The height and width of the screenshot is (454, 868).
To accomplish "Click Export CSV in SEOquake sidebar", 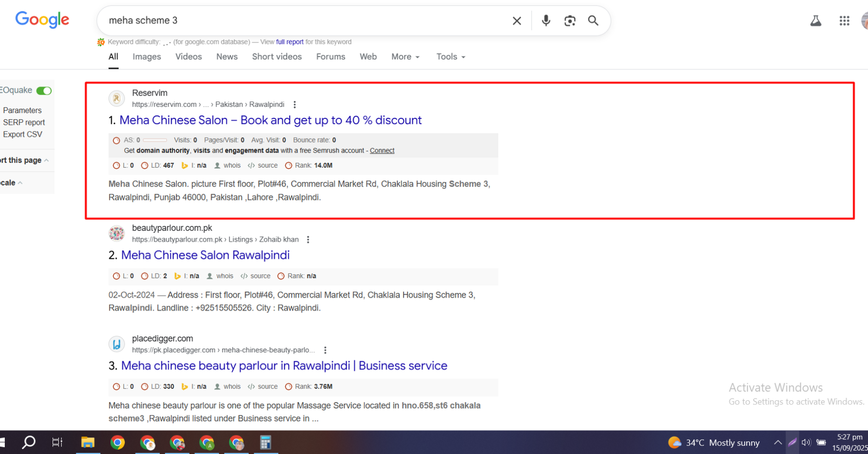I will click(22, 134).
